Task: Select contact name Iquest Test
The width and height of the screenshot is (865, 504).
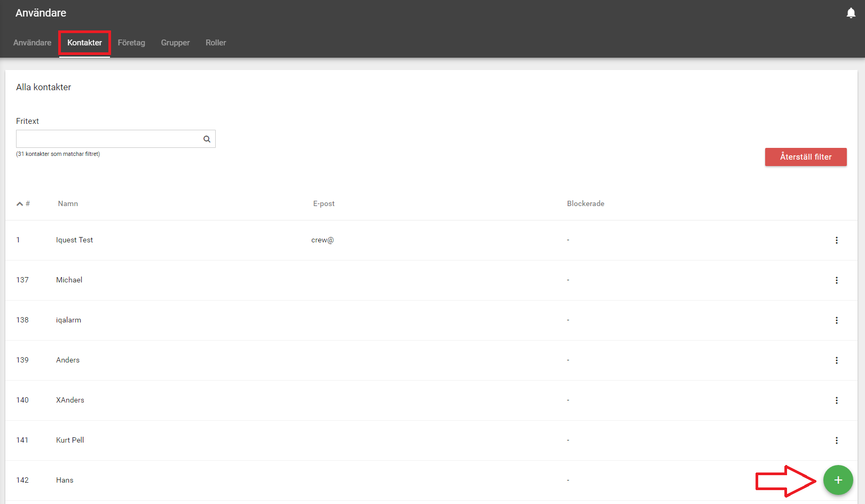Action: tap(74, 240)
